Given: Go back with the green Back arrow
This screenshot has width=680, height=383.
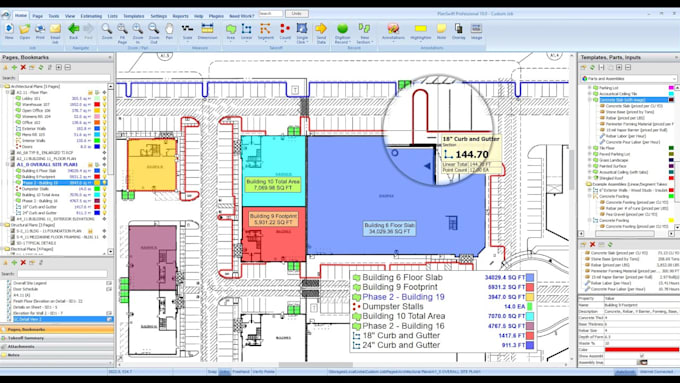Looking at the screenshot, I should [x=73, y=29].
